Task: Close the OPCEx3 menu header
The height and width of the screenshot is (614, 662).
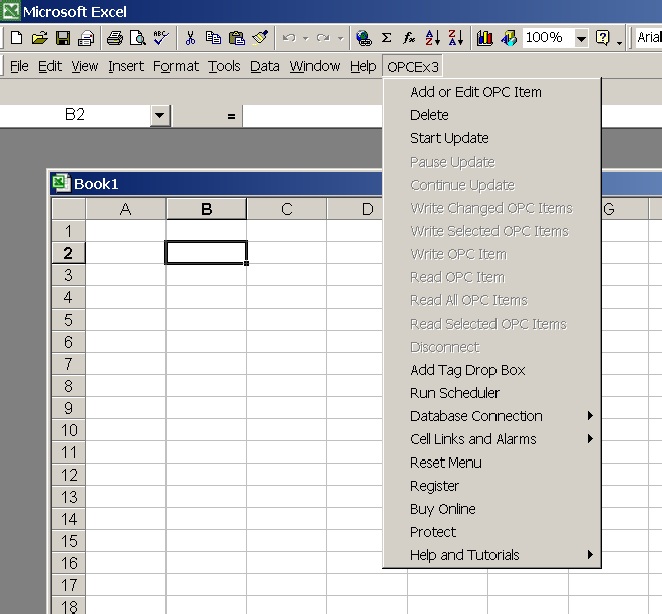Action: click(x=412, y=67)
